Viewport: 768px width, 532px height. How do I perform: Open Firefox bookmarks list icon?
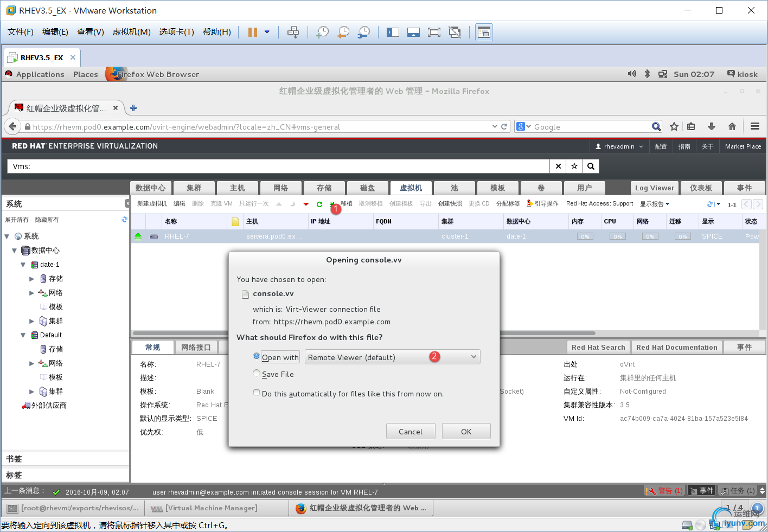691,126
